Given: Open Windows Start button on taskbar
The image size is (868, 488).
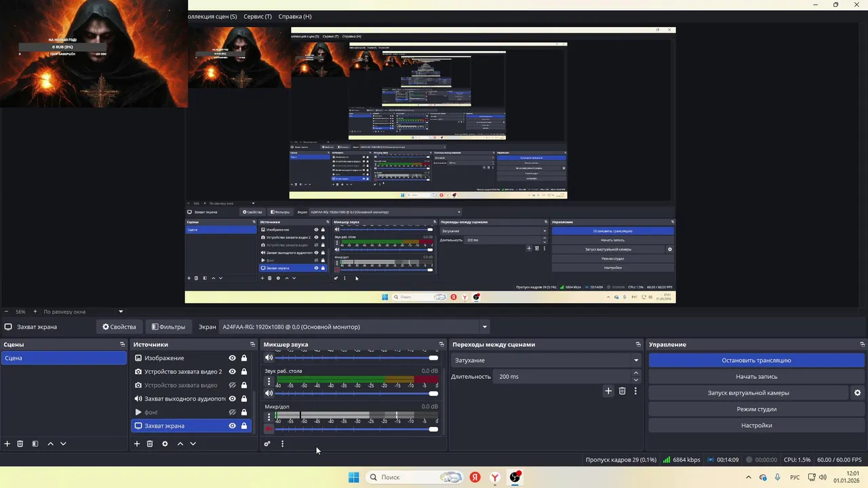Looking at the screenshot, I should tap(353, 477).
